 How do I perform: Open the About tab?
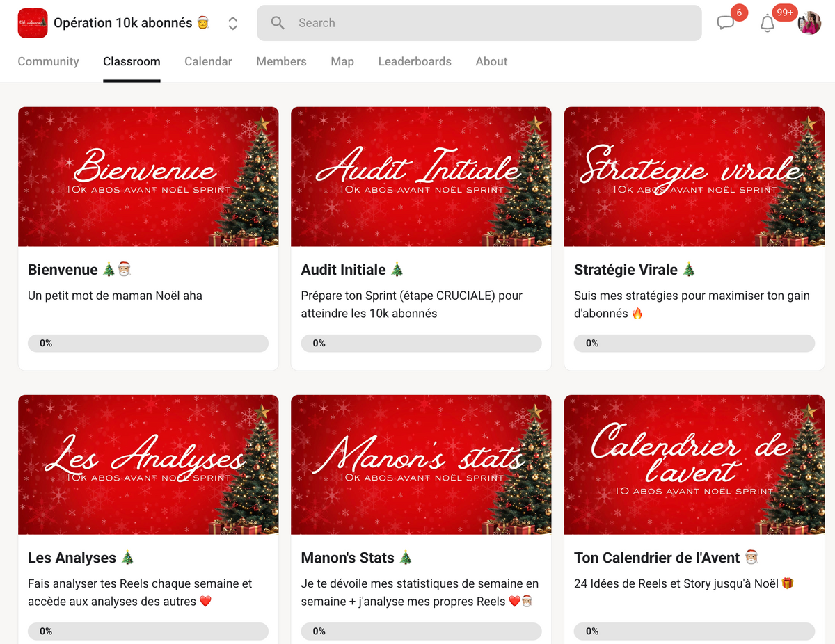(x=491, y=61)
